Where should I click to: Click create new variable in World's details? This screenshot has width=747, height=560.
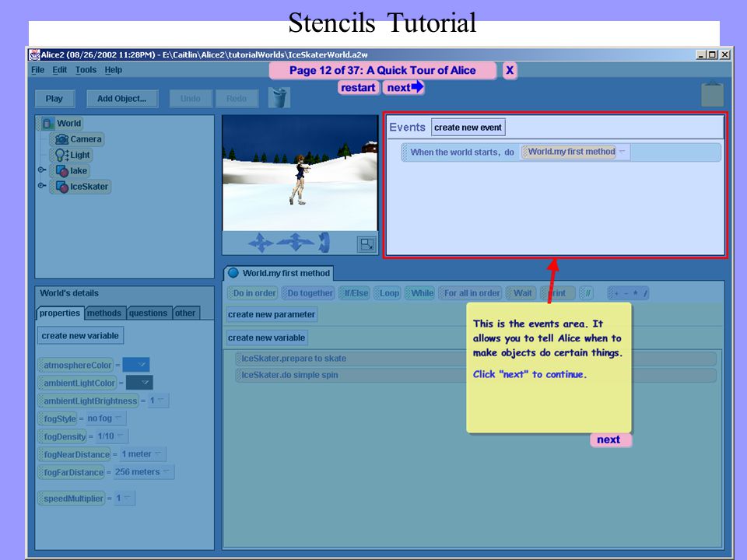pos(80,336)
